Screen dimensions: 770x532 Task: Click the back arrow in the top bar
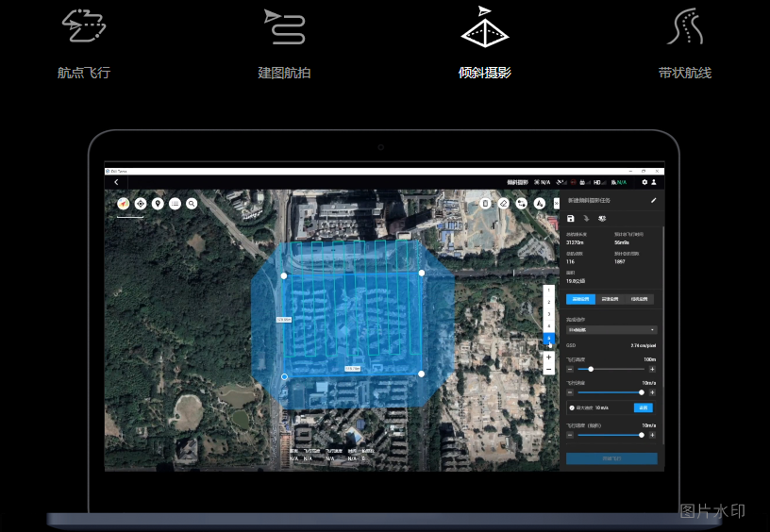[116, 182]
